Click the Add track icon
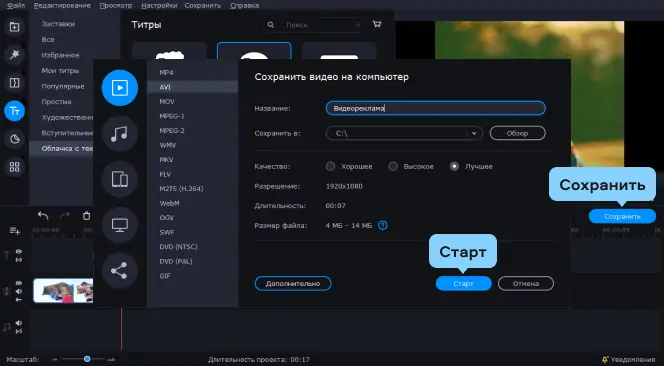 [14, 231]
